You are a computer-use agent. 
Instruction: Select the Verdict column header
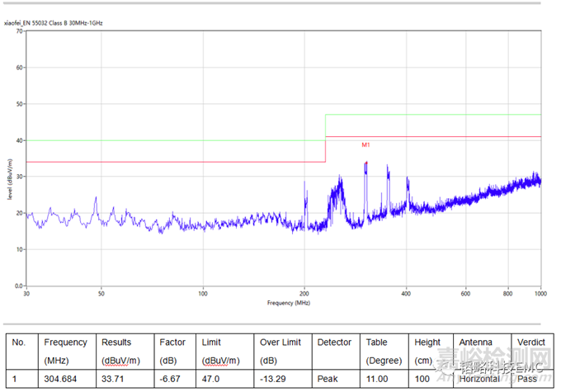(x=530, y=342)
